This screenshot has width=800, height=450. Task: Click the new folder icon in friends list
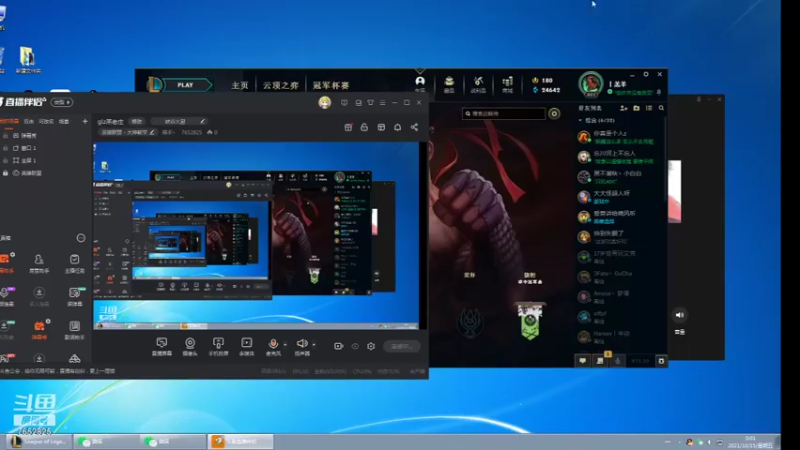636,108
